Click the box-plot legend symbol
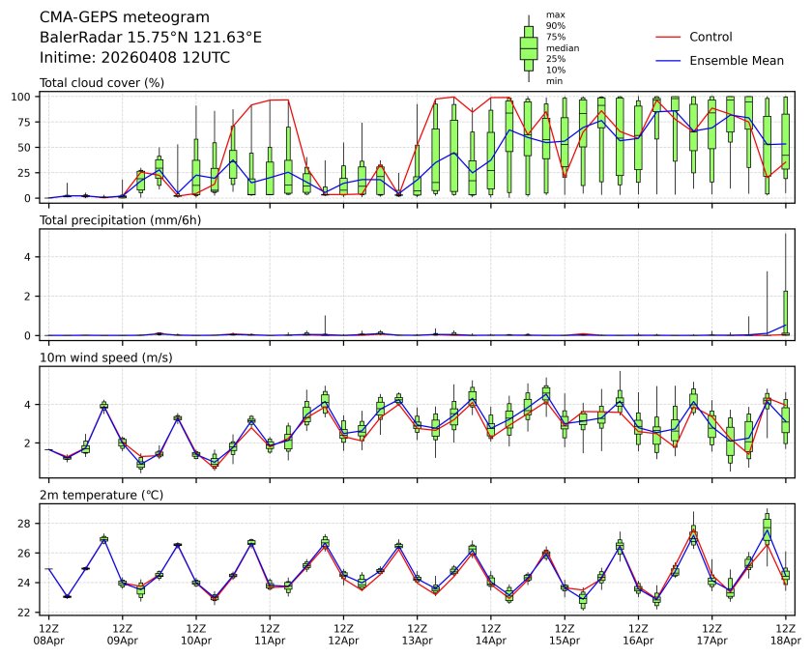Image resolution: width=812 pixels, height=657 pixels. [528, 47]
